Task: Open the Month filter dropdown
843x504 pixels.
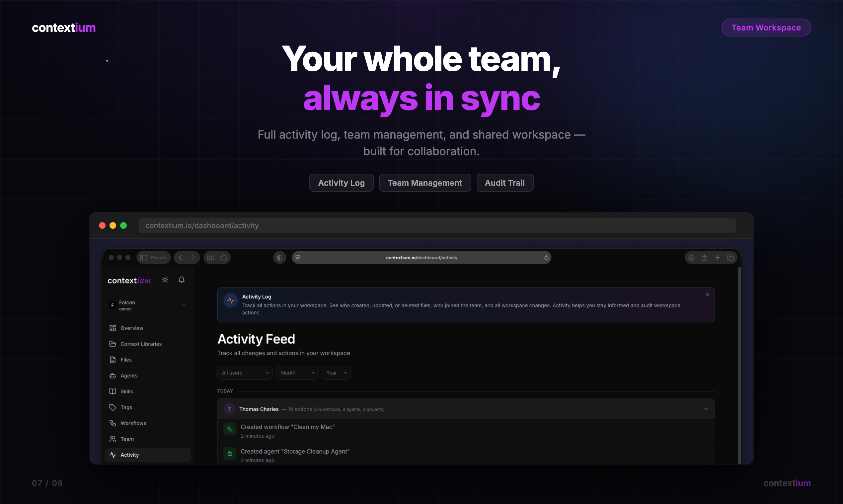Action: click(297, 373)
